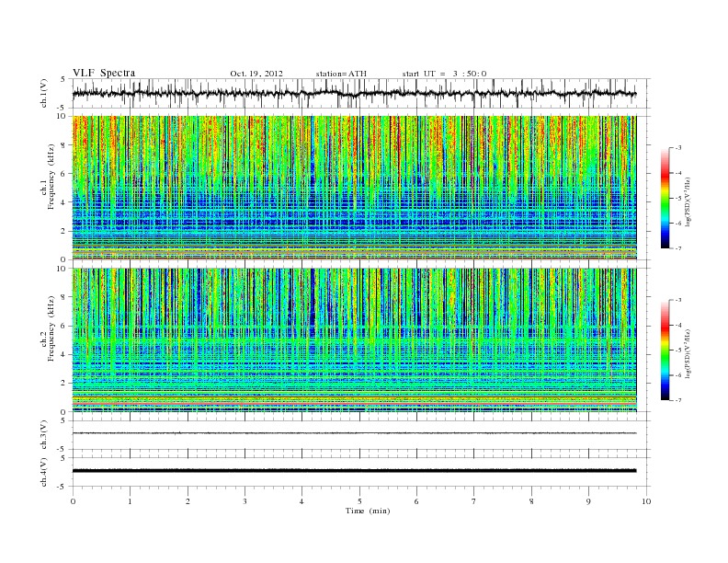Click the ch.3 flat voltage trace
Image resolution: width=728 pixels, height=563 pixels.
(354, 433)
